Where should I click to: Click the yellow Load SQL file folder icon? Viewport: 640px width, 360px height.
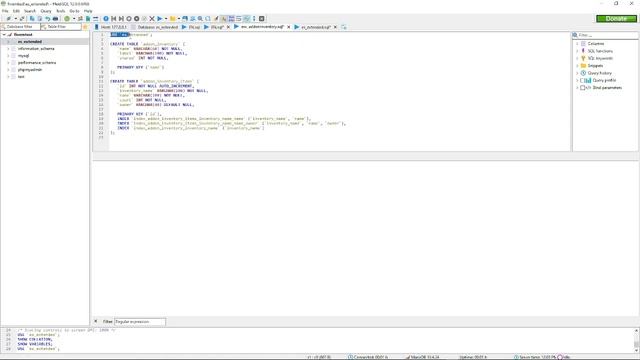[x=173, y=19]
